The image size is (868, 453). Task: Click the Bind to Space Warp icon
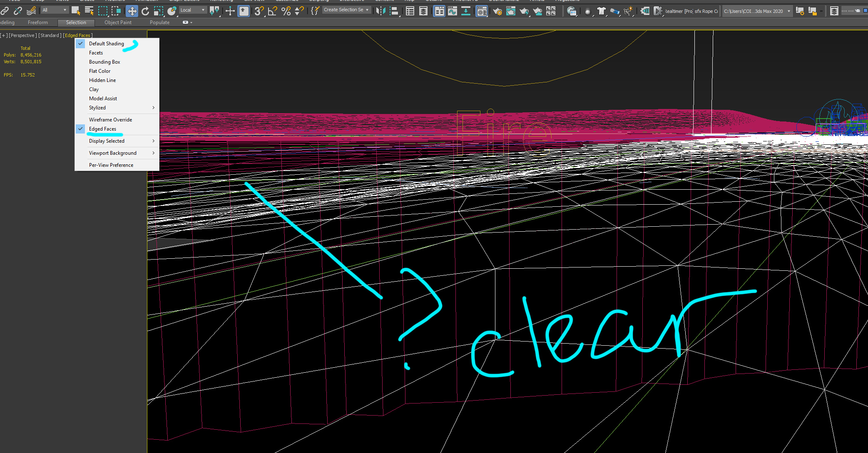click(31, 11)
